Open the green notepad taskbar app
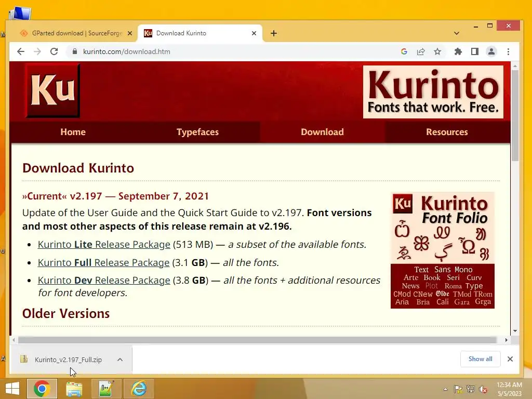 click(106, 389)
